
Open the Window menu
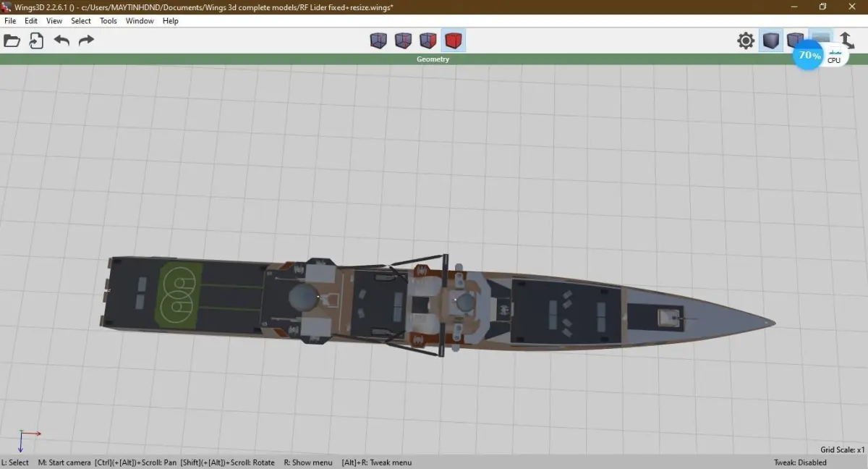tap(140, 21)
